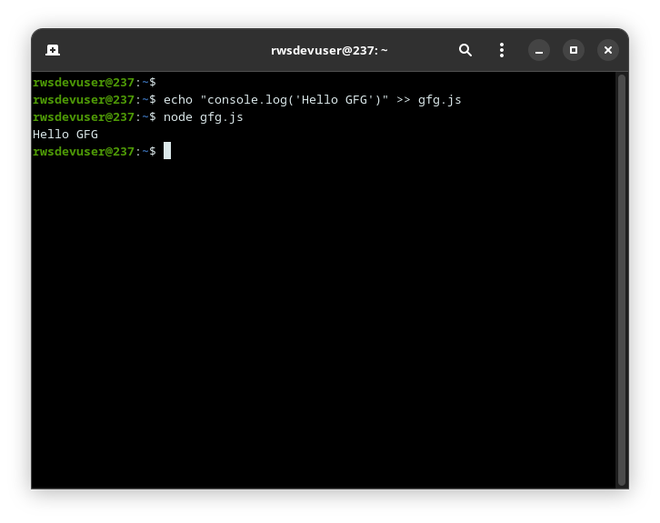Click the 'node gfg.js' command text
The width and height of the screenshot is (660, 523).
(203, 117)
